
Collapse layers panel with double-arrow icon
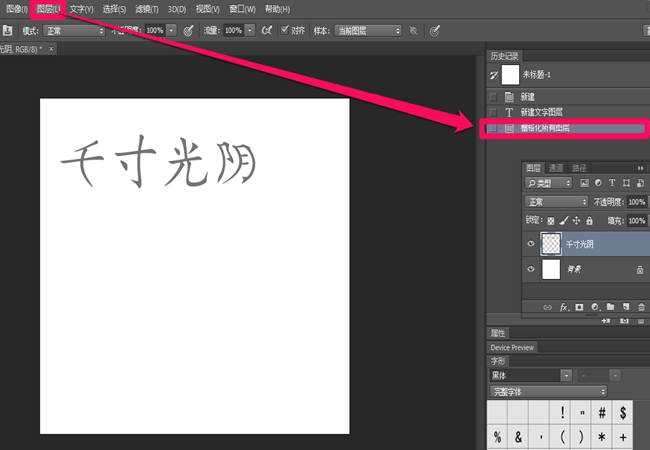tap(640, 168)
